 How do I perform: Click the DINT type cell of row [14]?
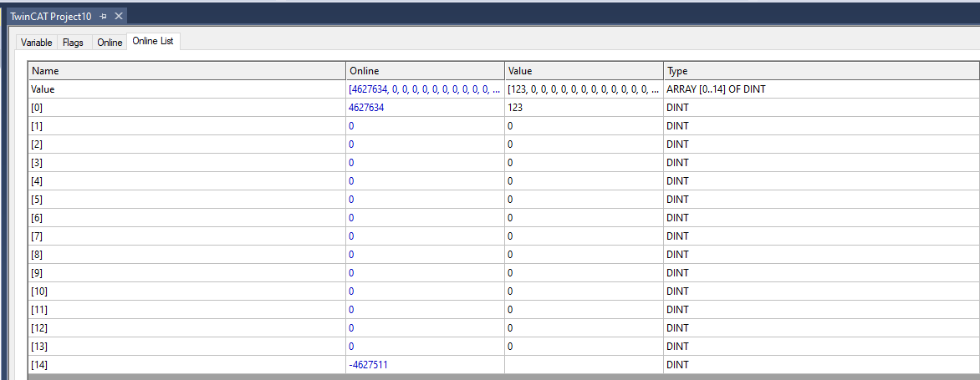[x=821, y=364]
